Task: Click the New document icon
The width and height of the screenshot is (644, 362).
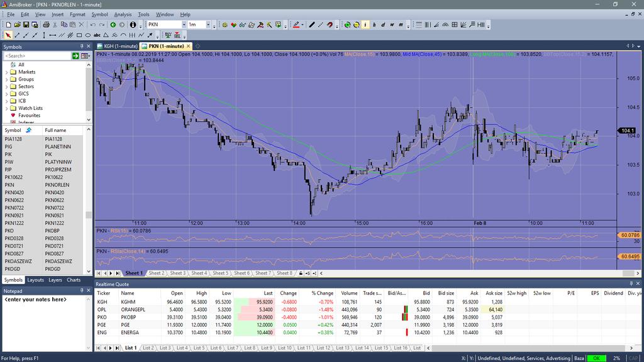Action: pyautogui.click(x=9, y=25)
